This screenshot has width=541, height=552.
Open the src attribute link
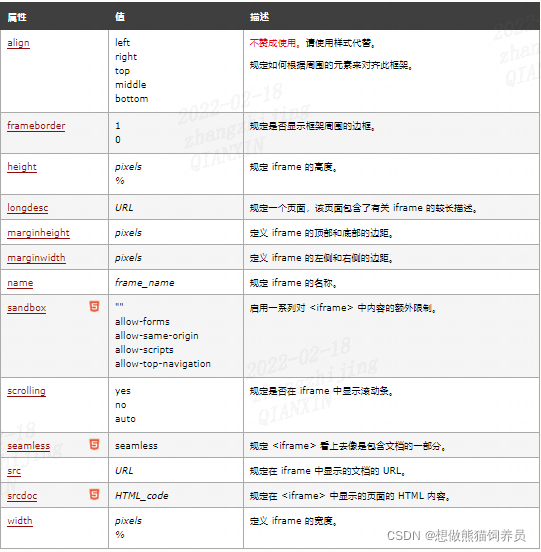tap(14, 471)
